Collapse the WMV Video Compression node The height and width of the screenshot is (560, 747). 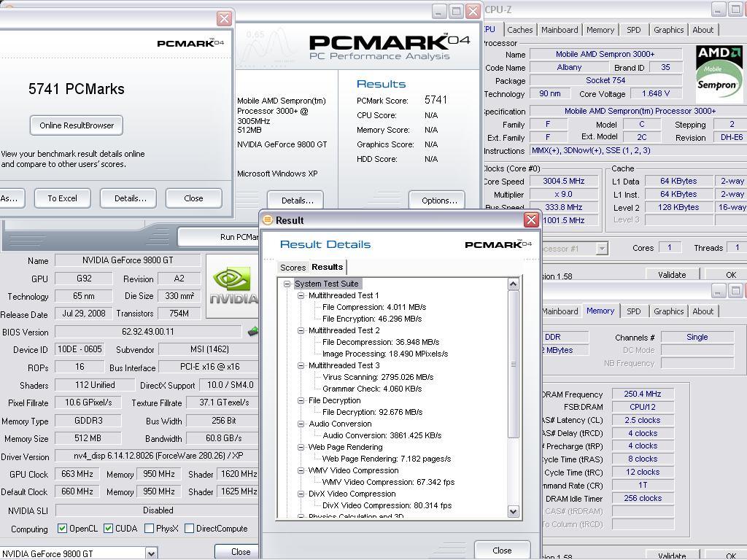coord(301,470)
